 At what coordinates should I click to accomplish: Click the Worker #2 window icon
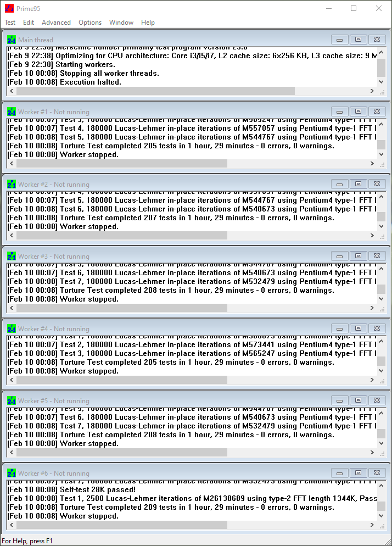click(x=12, y=184)
